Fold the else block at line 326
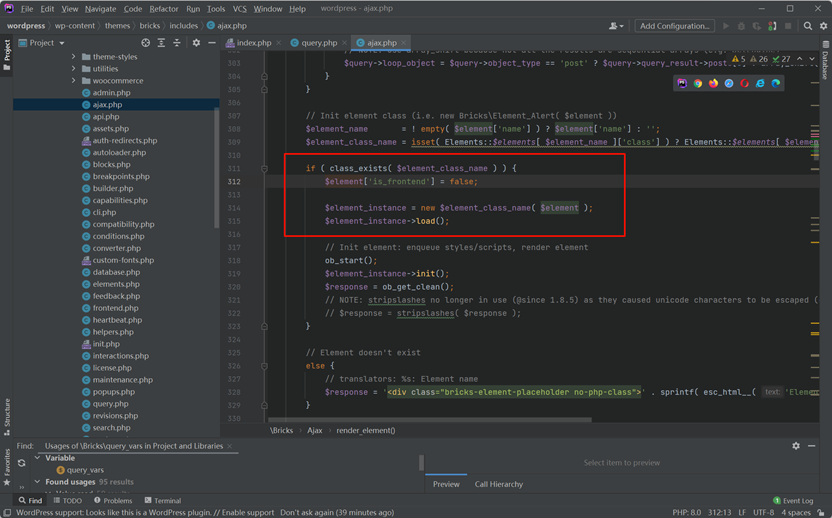Image resolution: width=832 pixels, height=518 pixels. point(264,366)
